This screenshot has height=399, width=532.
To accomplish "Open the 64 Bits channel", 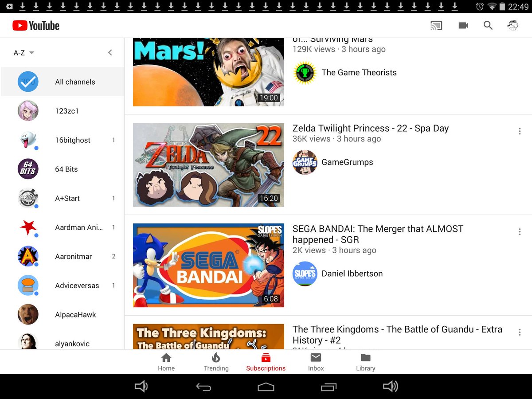I will point(63,169).
